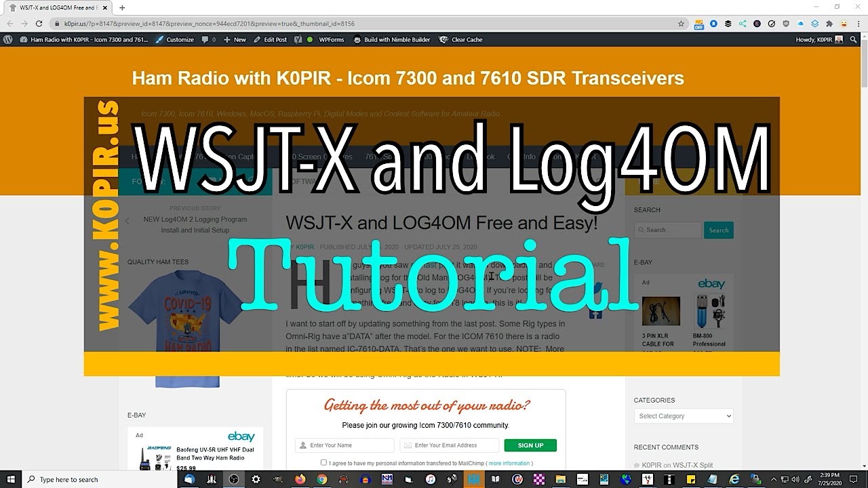Click the browser address bar URL
Image resolution: width=868 pixels, height=488 pixels.
click(210, 24)
